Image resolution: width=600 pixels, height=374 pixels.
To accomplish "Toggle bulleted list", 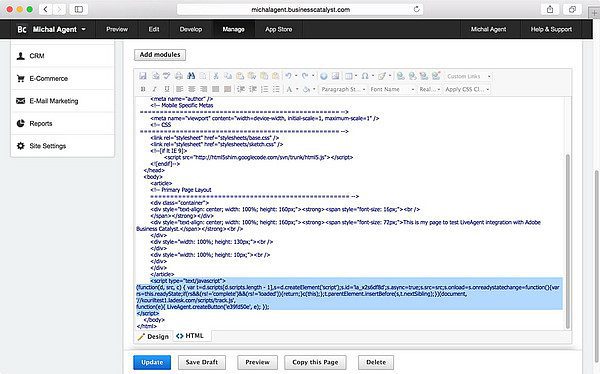I will click(276, 89).
